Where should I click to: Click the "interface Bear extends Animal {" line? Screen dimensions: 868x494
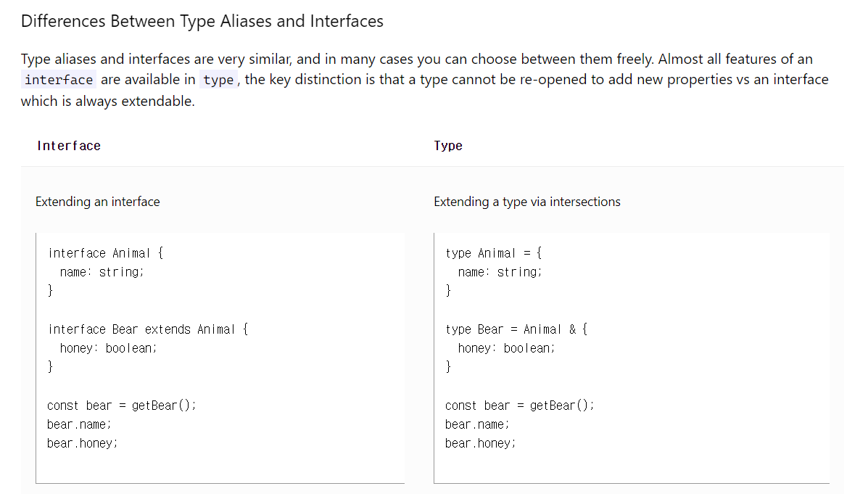[149, 329]
